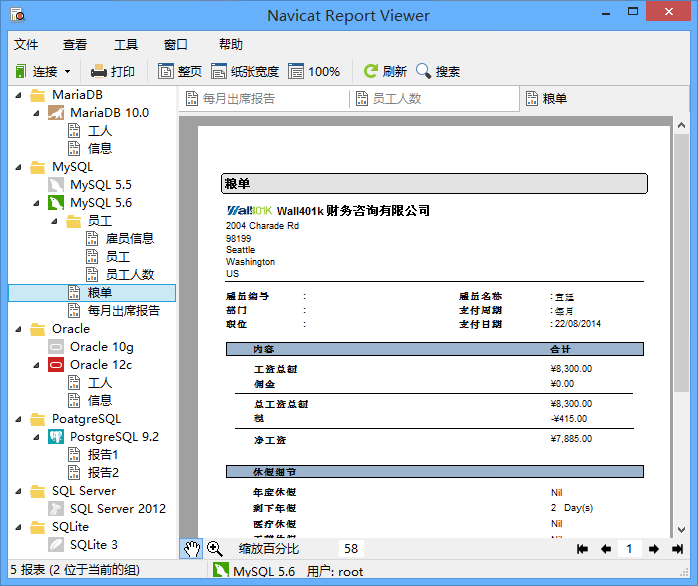Select 粮单 report in tree
698x586 pixels.
pos(92,293)
